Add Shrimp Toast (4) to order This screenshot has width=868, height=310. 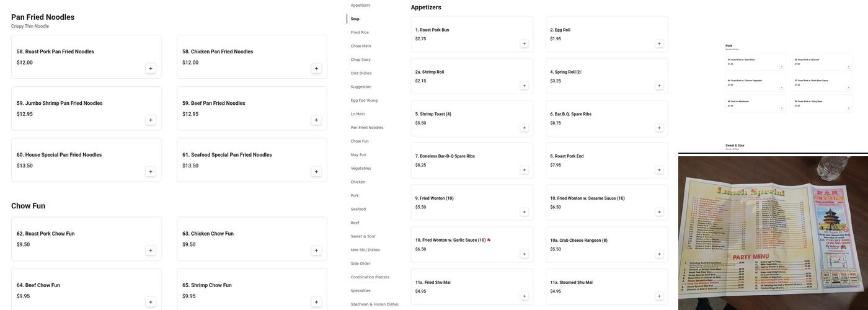[524, 128]
